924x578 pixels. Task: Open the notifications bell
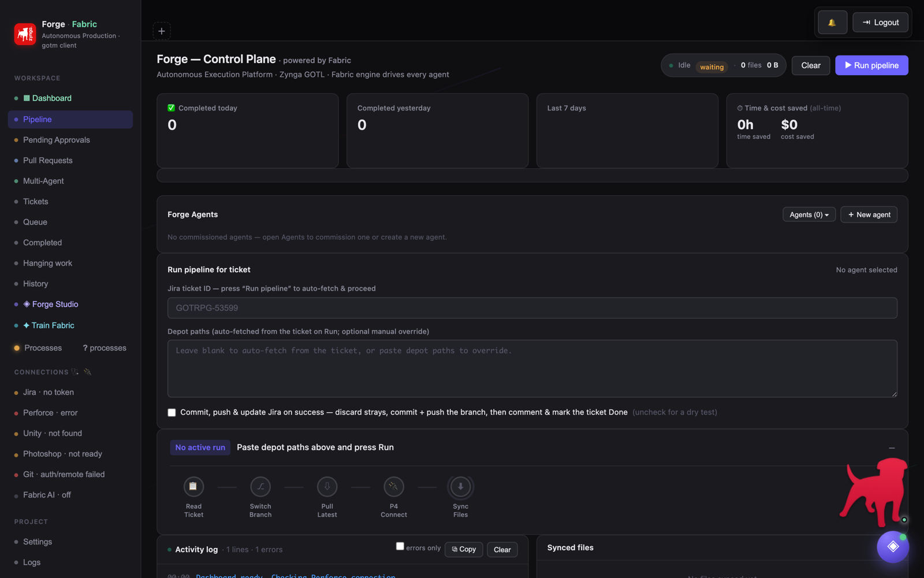point(832,23)
